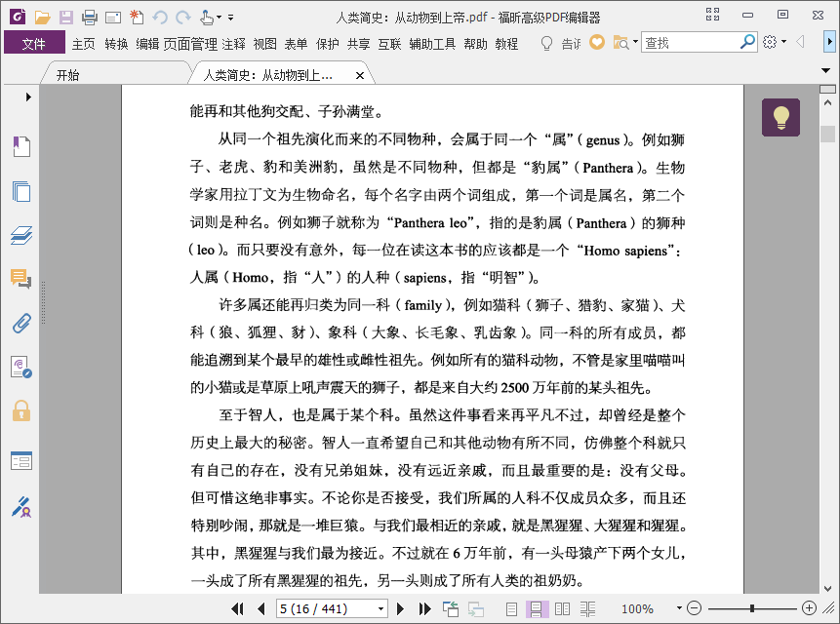Go to previous view in status bar
The width and height of the screenshot is (840, 624).
pos(451,608)
